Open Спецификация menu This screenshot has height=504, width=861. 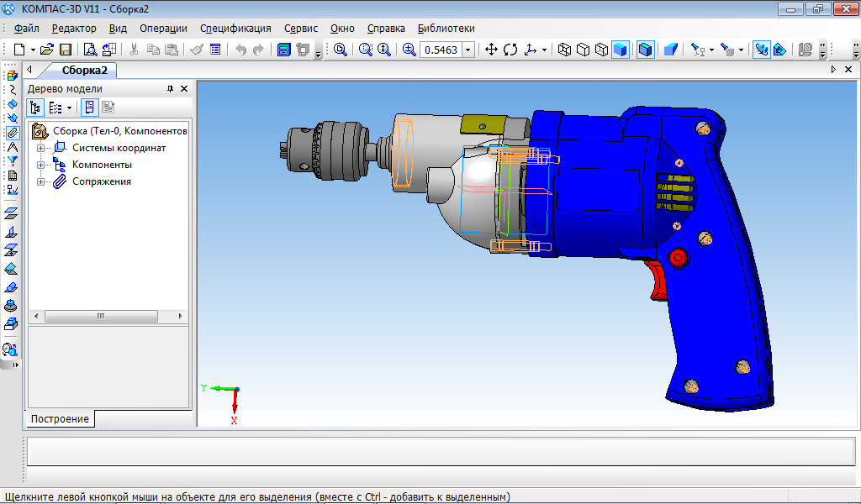point(235,29)
